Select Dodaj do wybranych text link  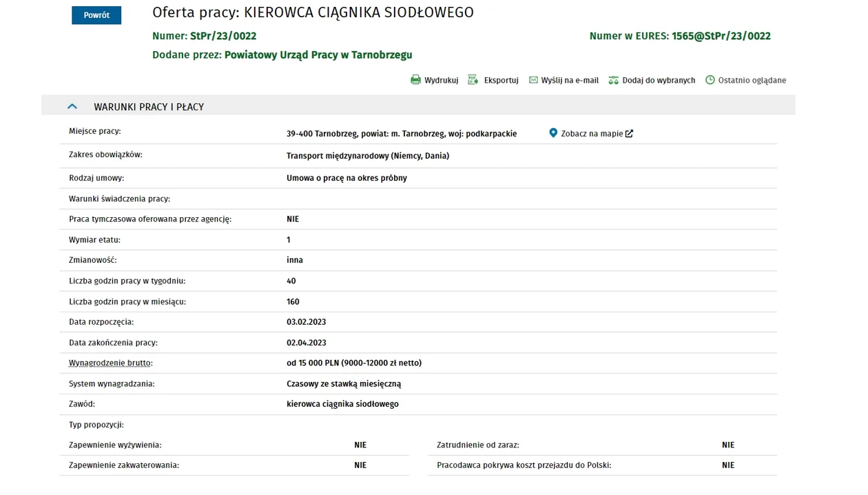659,81
